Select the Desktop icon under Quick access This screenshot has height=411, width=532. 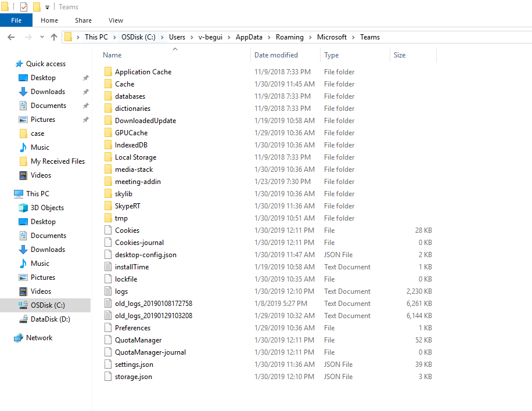23,78
